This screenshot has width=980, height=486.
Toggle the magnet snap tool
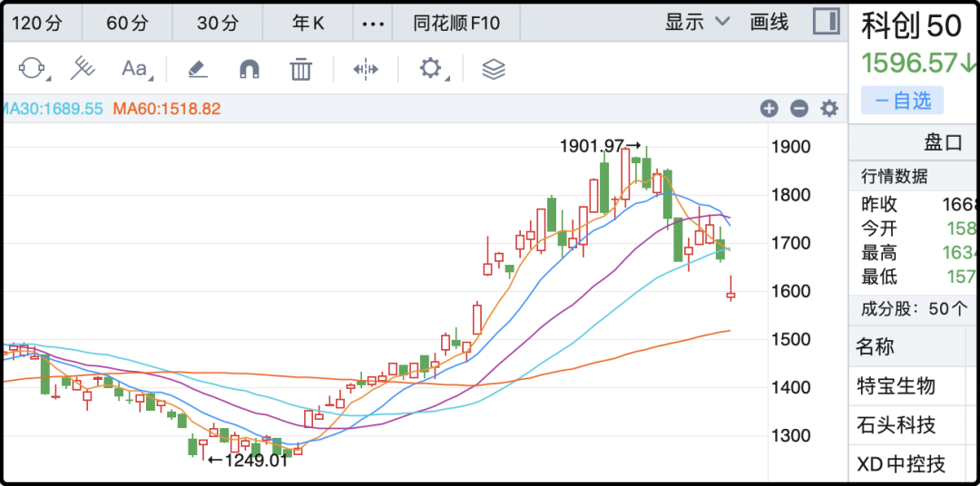[x=250, y=69]
